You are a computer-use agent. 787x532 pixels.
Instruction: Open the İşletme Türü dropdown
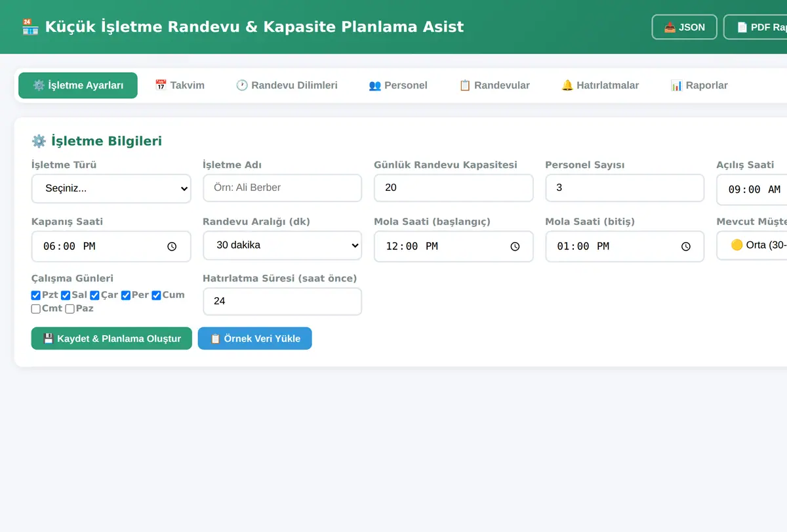tap(111, 188)
